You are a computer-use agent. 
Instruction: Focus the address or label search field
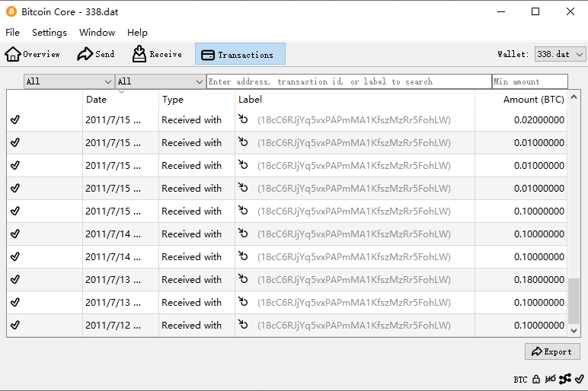[349, 81]
